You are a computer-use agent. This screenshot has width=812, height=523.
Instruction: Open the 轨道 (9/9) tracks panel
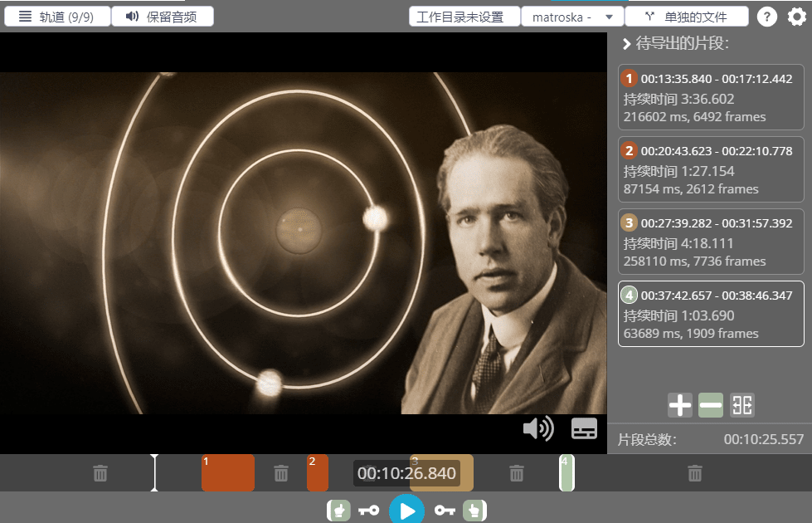[x=57, y=17]
